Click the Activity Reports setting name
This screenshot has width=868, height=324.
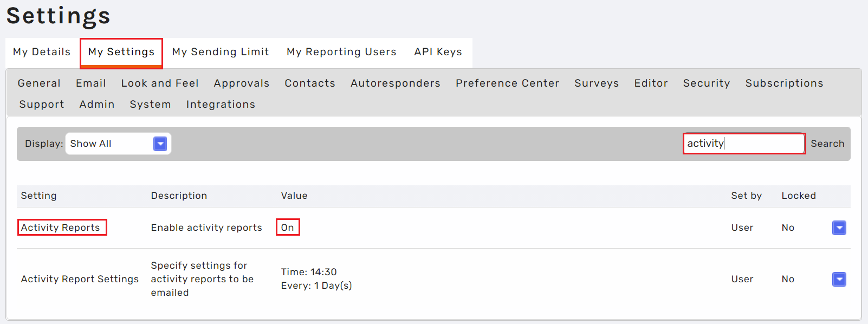point(61,228)
